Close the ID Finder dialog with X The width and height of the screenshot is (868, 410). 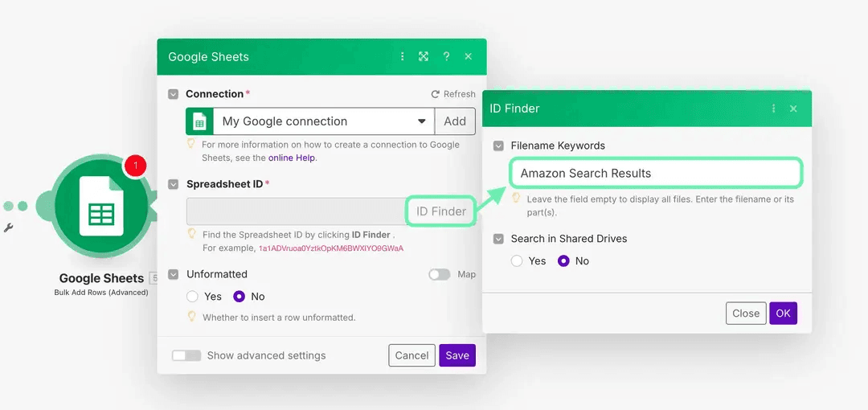793,109
